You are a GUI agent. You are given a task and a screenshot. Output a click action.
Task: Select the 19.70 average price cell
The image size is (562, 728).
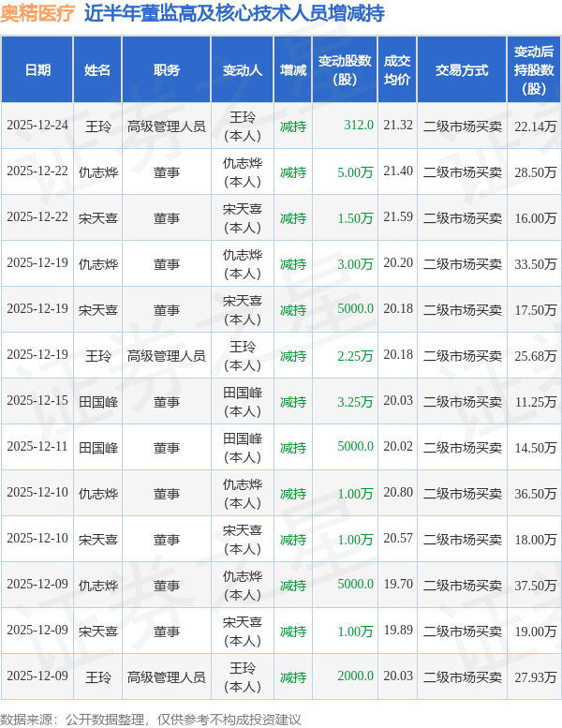tap(398, 585)
